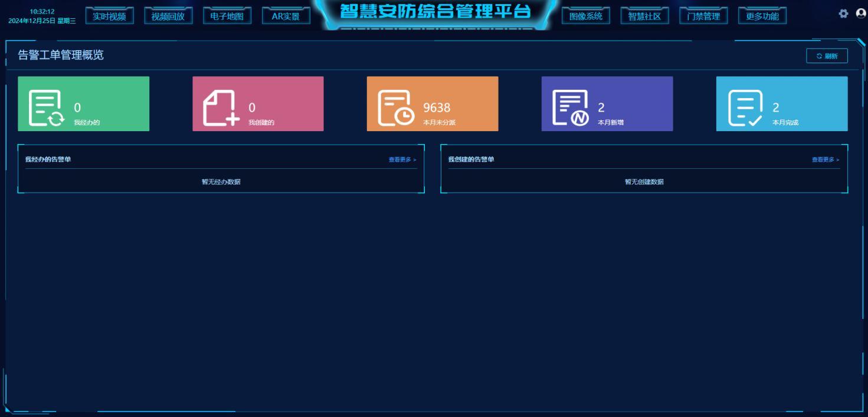
Task: Click the settings gear icon
Action: coord(843,14)
